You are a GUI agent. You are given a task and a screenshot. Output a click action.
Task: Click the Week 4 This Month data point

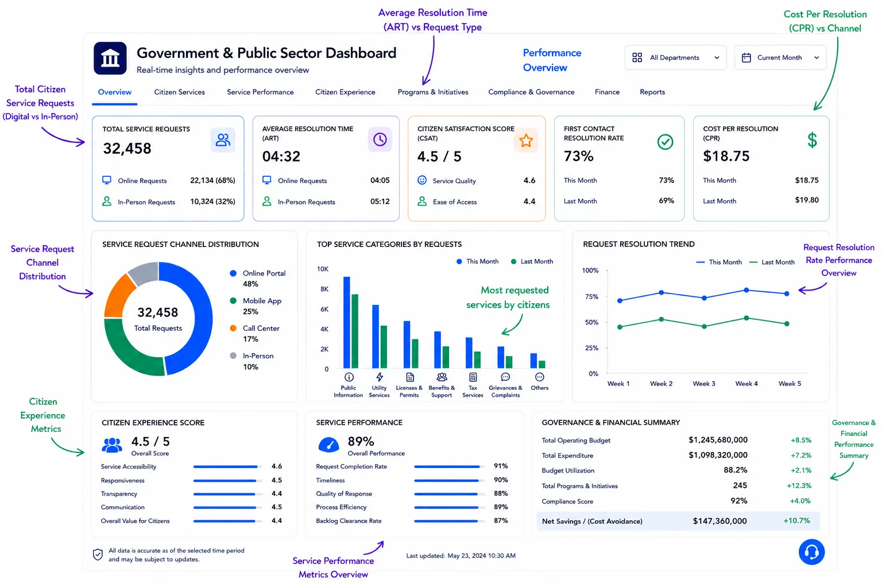tap(746, 290)
